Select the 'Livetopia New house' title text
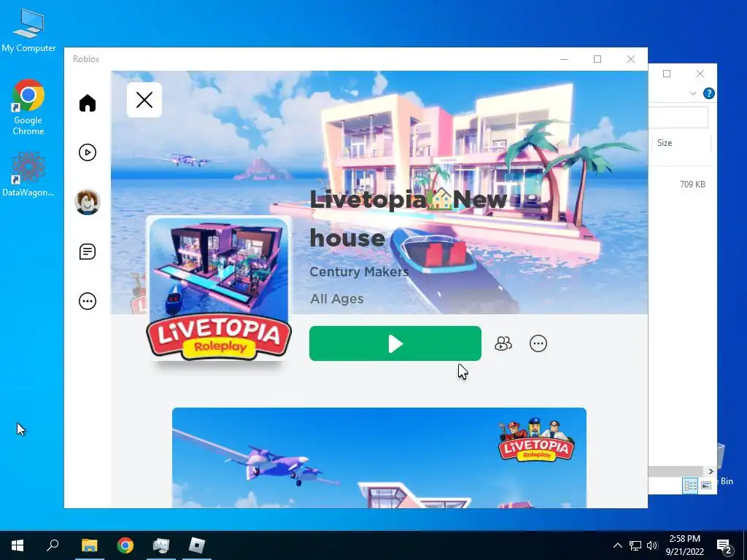747x560 pixels. pyautogui.click(x=409, y=218)
